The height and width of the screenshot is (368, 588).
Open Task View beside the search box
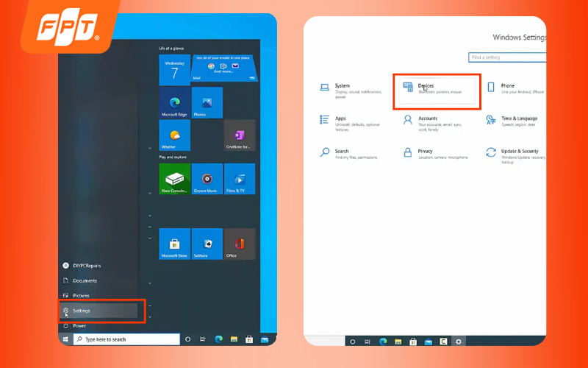pos(203,339)
